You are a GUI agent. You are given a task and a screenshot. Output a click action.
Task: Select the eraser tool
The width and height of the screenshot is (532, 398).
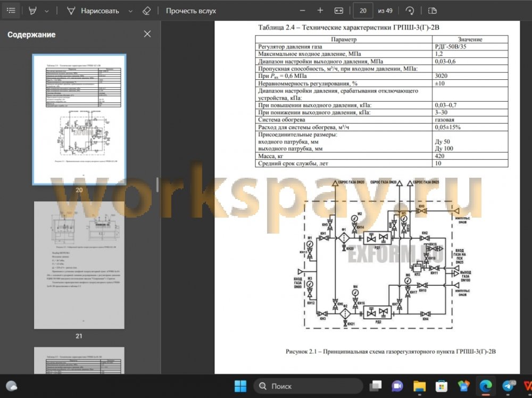coord(147,11)
